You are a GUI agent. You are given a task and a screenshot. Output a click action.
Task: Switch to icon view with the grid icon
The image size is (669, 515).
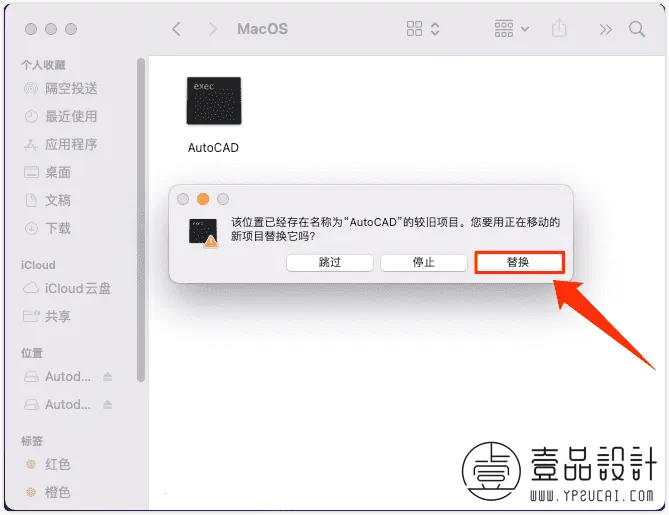(414, 29)
